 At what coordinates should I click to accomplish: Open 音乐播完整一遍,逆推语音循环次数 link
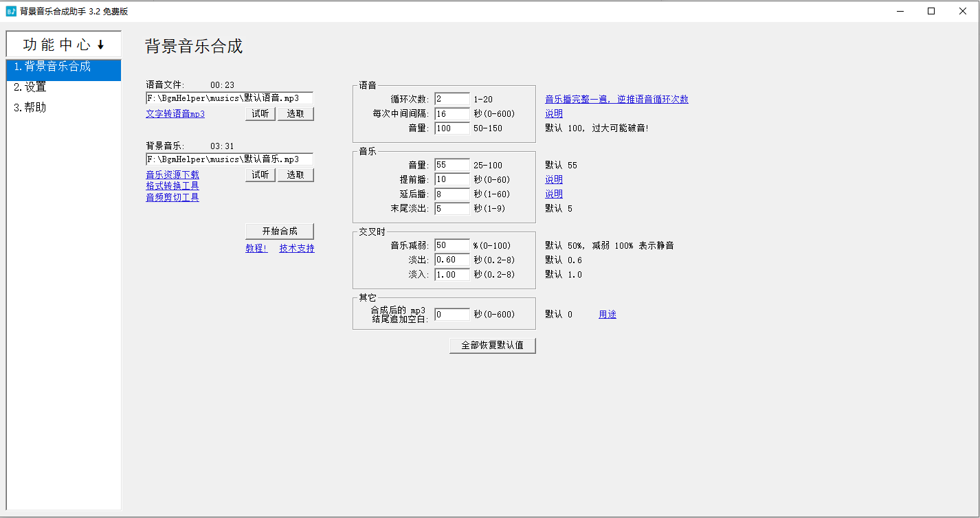point(616,99)
